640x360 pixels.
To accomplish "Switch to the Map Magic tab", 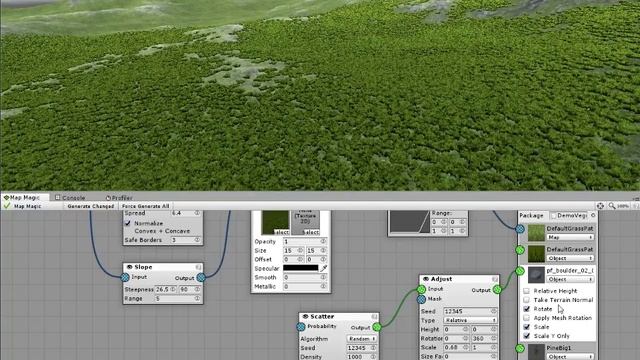I will click(24, 198).
